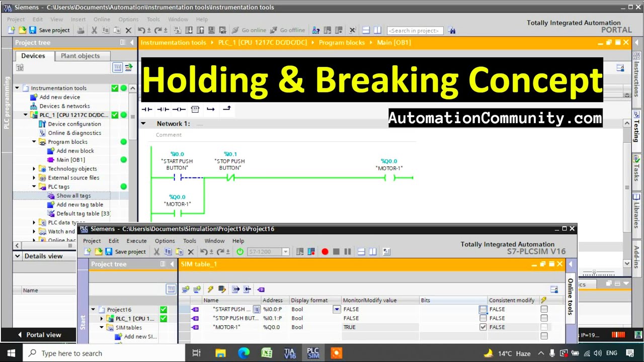Viewport: 644px width, 362px height.
Task: Click the split editor horizontally icon in TIA toolbar
Action: pos(366,30)
